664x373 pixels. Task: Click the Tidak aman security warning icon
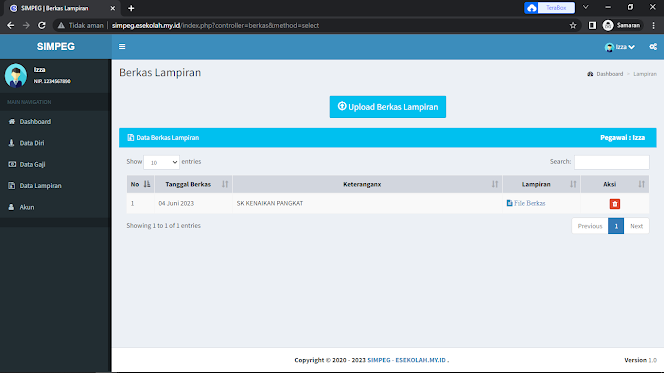(61, 25)
